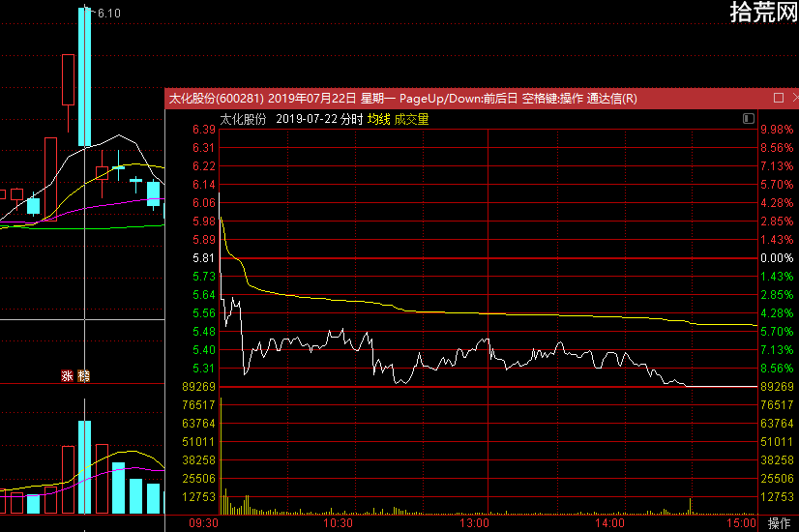Click the right axis 12753 volume label
The width and height of the screenshot is (799, 532).
[777, 496]
